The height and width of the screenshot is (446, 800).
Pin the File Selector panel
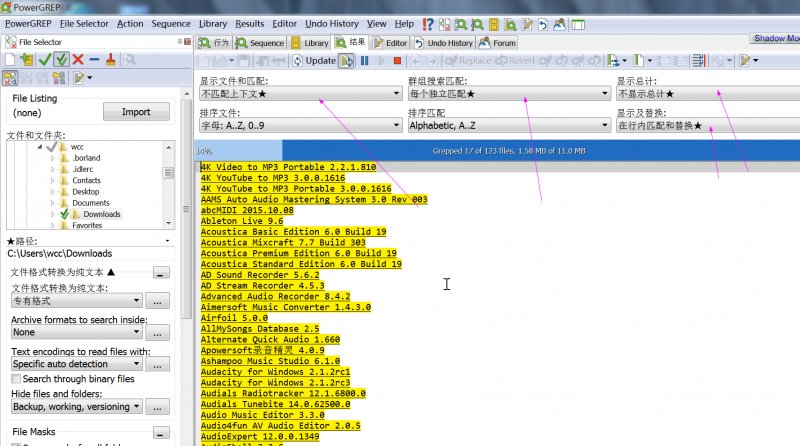[180, 41]
